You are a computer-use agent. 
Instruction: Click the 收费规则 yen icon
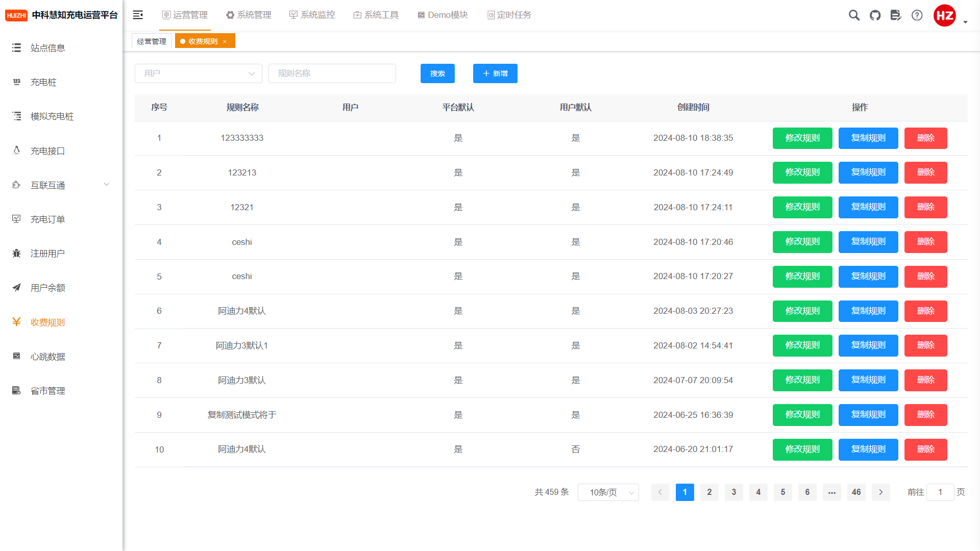[17, 322]
